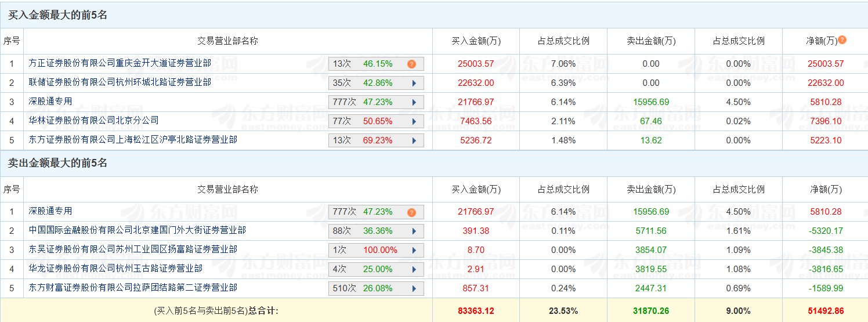Open 华林证券股份有限公司北京分公司 link
The image size is (868, 322).
point(94,120)
